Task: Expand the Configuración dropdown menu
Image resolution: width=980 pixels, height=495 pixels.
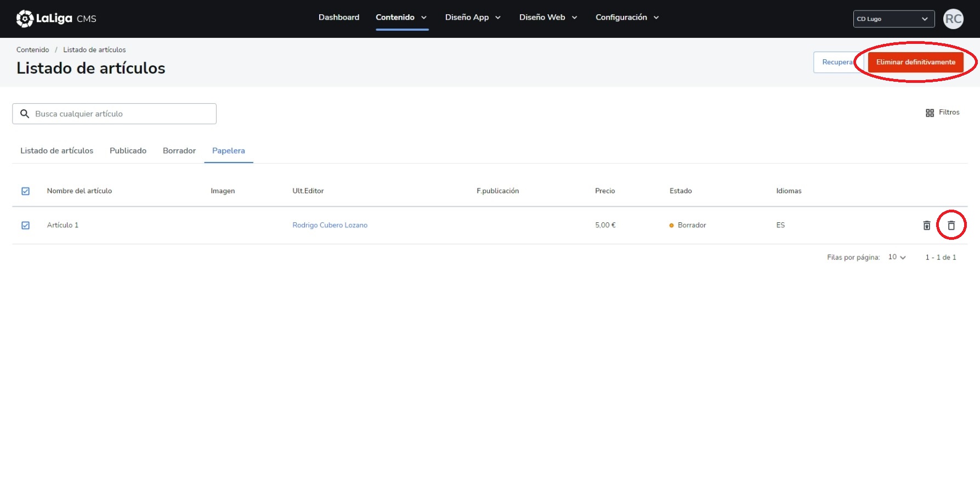Action: [627, 18]
